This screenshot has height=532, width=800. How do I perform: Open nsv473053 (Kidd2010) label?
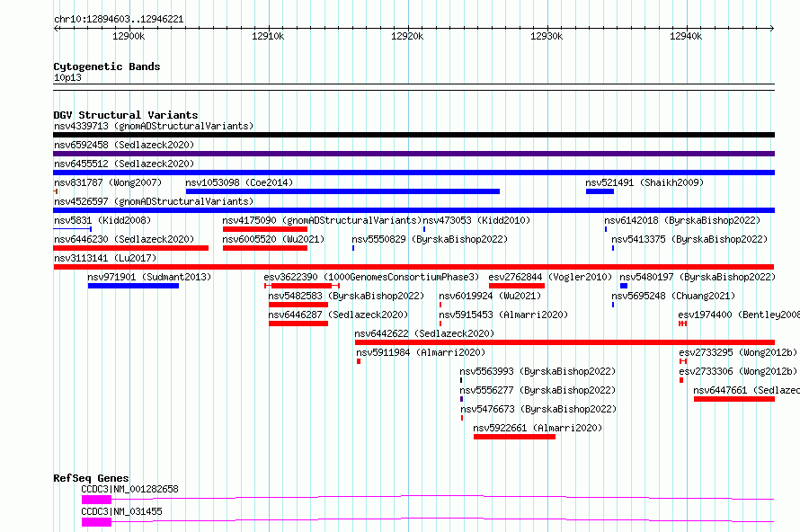476,220
